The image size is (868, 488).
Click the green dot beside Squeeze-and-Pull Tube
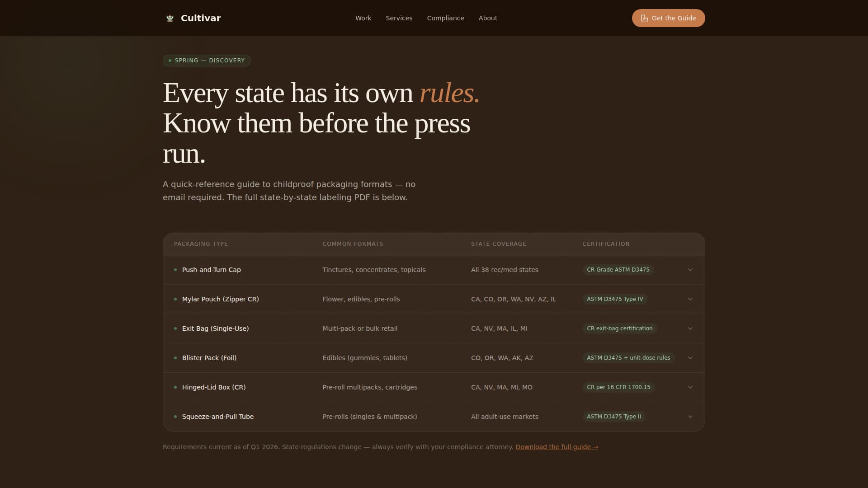point(175,417)
